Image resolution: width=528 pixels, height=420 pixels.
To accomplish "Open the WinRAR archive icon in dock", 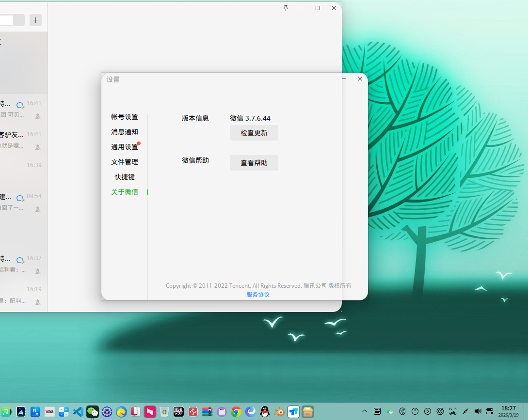I will coord(208,412).
